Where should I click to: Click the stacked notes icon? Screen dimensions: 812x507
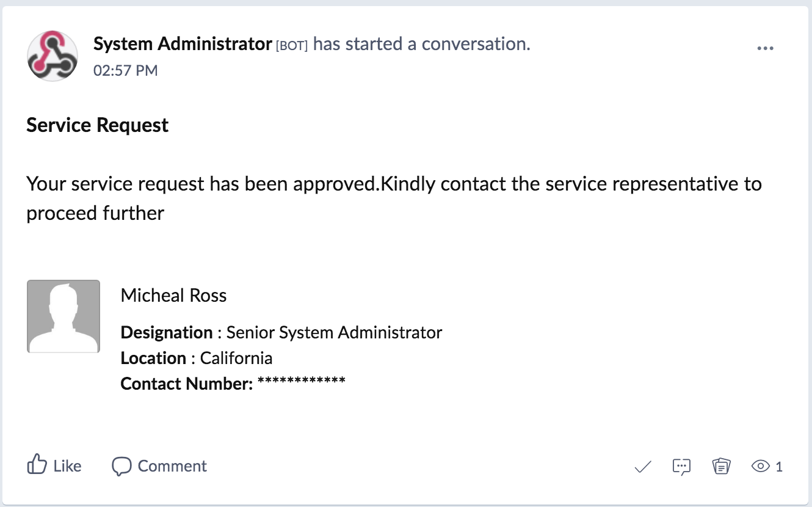pos(722,467)
